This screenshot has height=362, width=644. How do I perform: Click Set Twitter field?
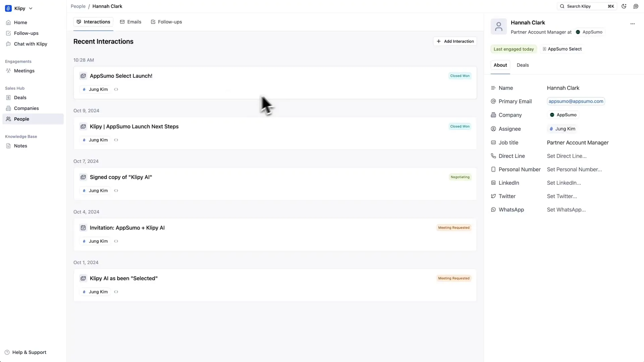[x=562, y=196]
